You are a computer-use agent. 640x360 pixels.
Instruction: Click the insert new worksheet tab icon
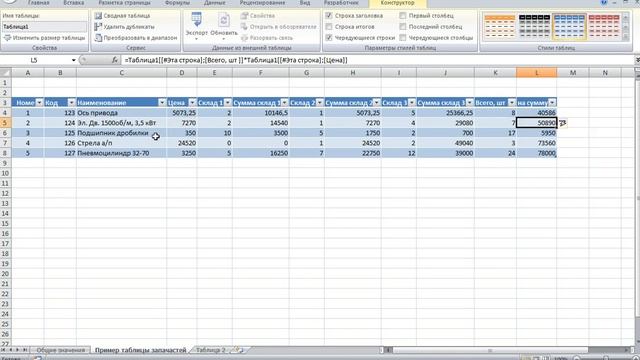[x=239, y=350]
